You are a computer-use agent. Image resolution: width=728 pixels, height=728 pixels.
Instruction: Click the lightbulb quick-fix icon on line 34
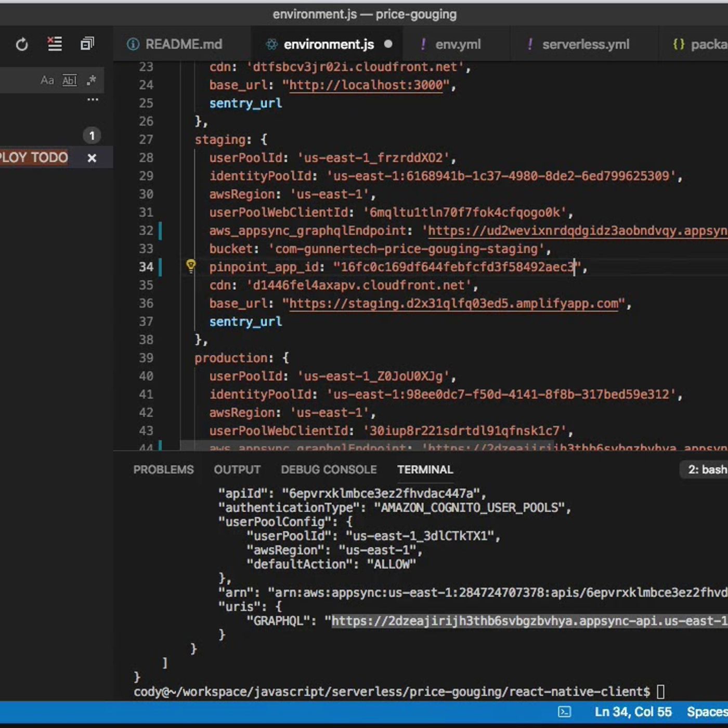191,266
